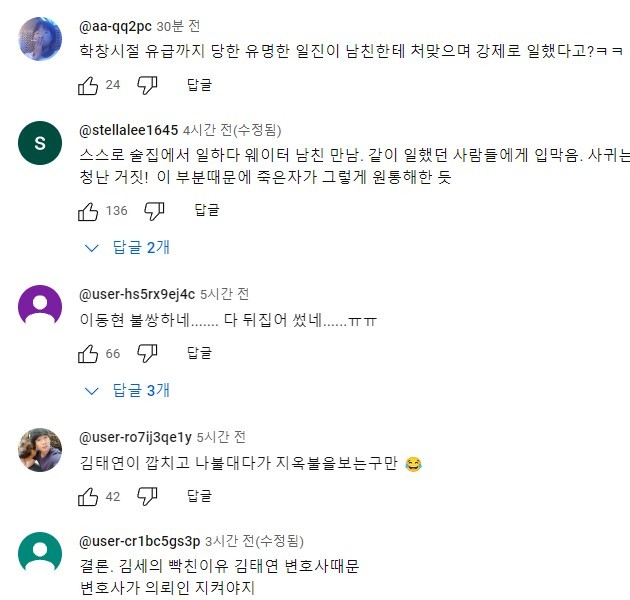
Task: Visit the @user-cr1bc5gs3p channel username link
Action: [x=139, y=541]
